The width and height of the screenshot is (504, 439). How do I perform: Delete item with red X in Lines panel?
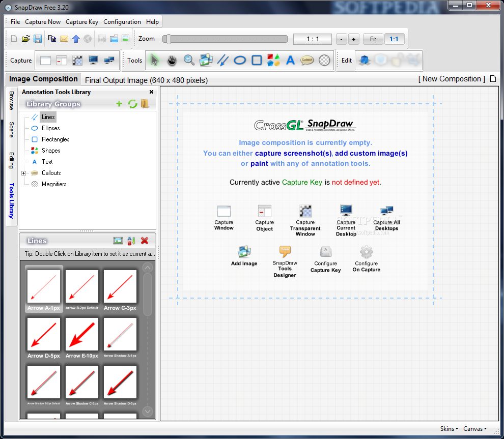(x=145, y=241)
